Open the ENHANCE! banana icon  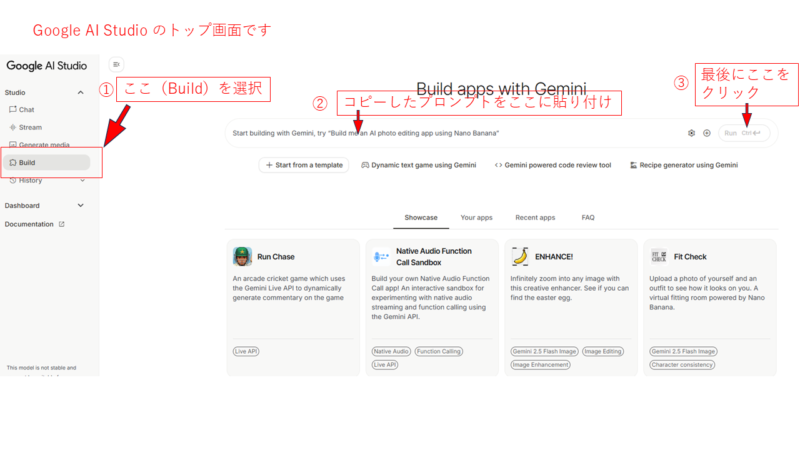(x=519, y=256)
